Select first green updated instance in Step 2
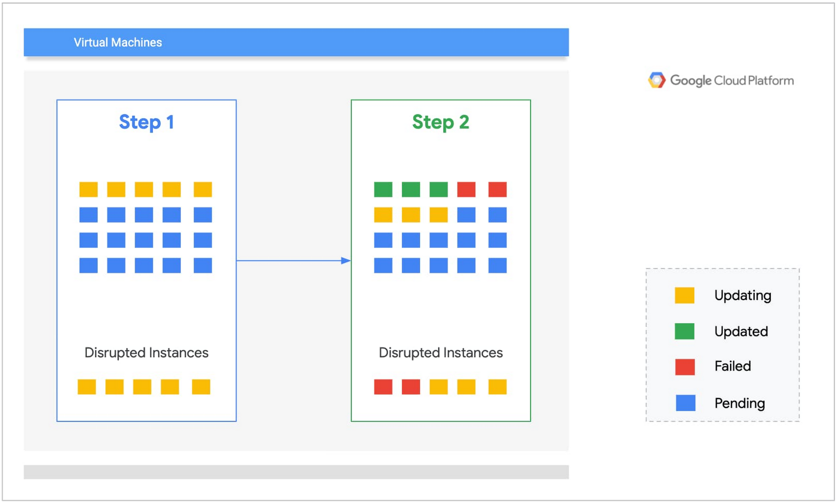 coord(383,190)
